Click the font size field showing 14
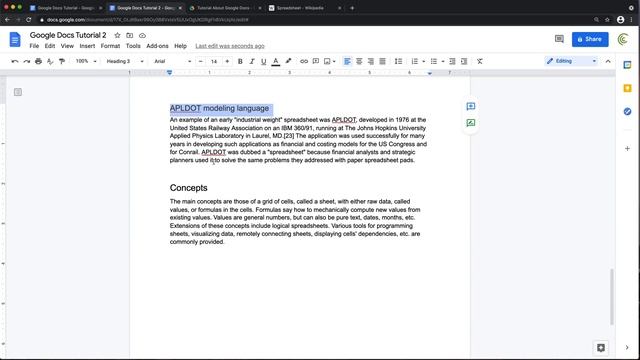640x360 pixels. pos(214,61)
